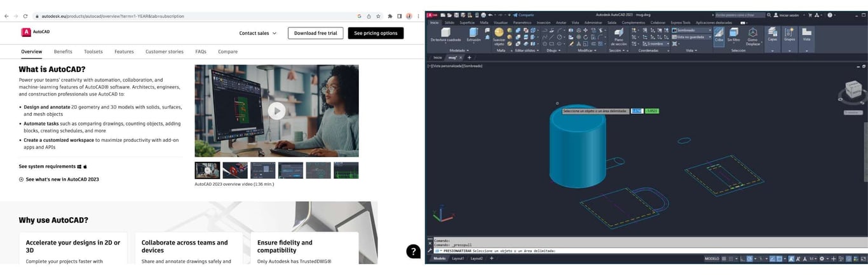Open See what's new in AutoCAD 2023
Viewport: 868px width, 275px height.
pos(59,180)
